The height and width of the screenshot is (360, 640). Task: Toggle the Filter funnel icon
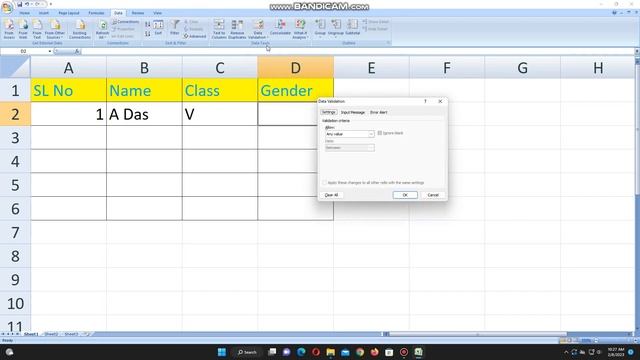coord(175,27)
